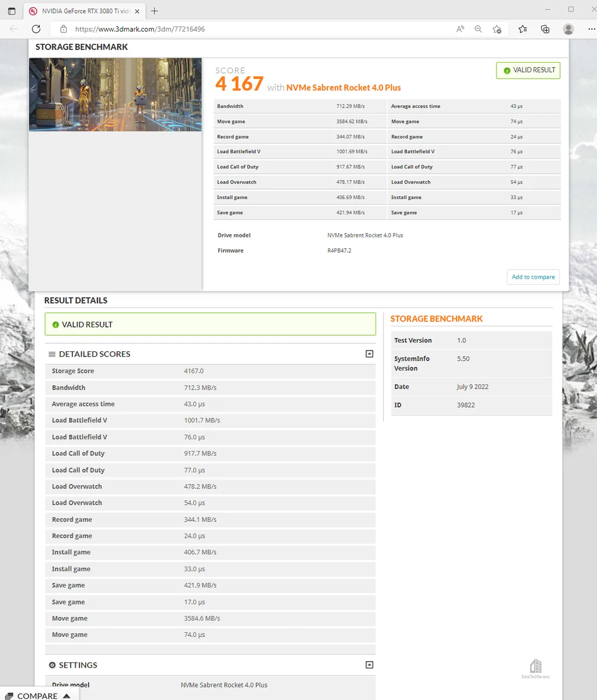
Task: Select the Storage Score value 4167.0
Action: point(194,371)
